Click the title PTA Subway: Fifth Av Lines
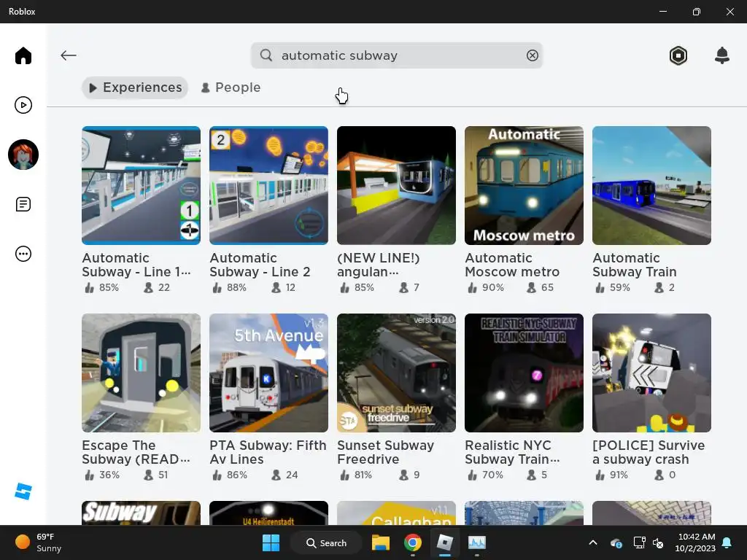Image resolution: width=747 pixels, height=560 pixels. click(268, 452)
